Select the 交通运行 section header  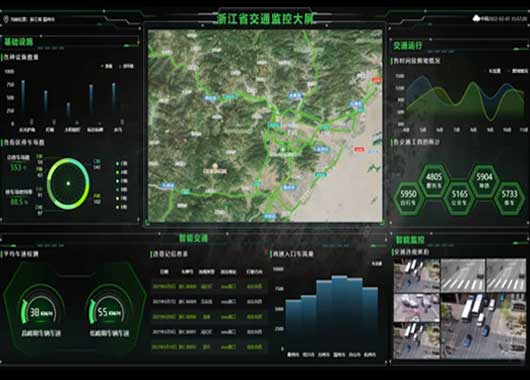[x=407, y=45]
